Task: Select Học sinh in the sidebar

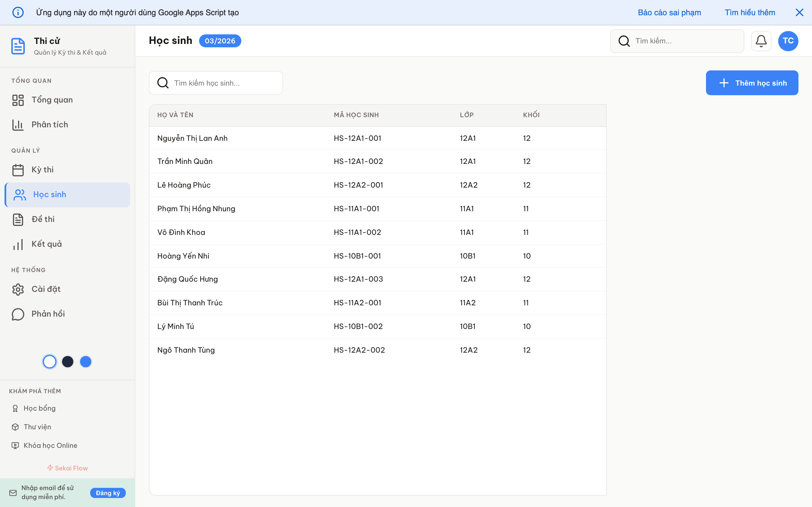Action: tap(50, 194)
